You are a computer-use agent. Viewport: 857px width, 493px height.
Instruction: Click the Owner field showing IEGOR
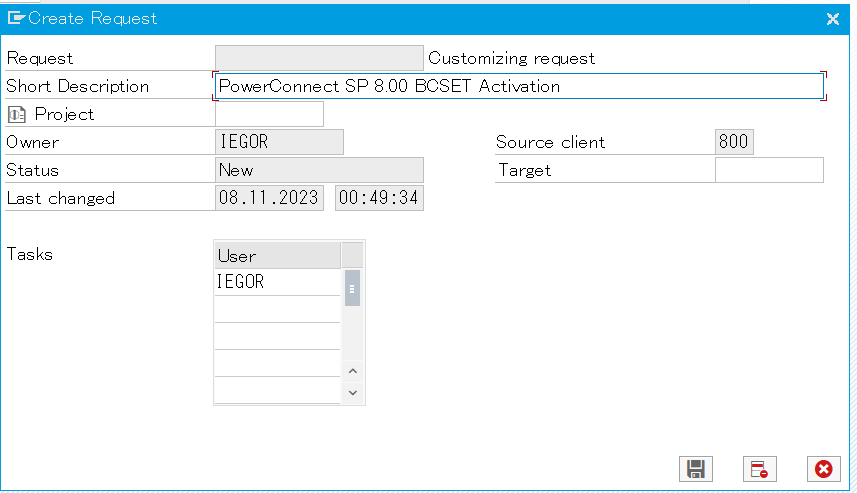point(279,142)
